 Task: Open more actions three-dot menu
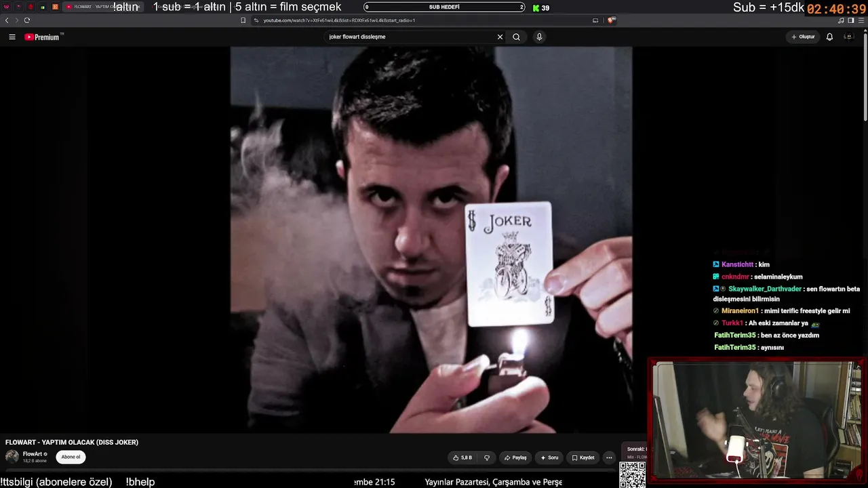[609, 457]
